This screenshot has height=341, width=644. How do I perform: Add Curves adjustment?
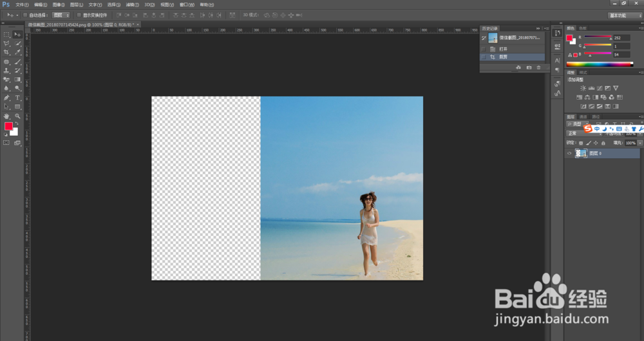click(600, 88)
